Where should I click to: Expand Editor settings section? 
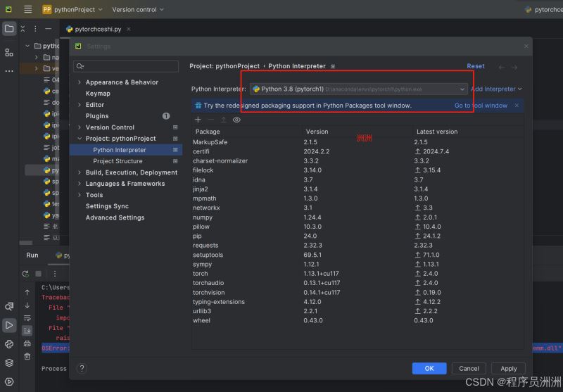point(80,105)
